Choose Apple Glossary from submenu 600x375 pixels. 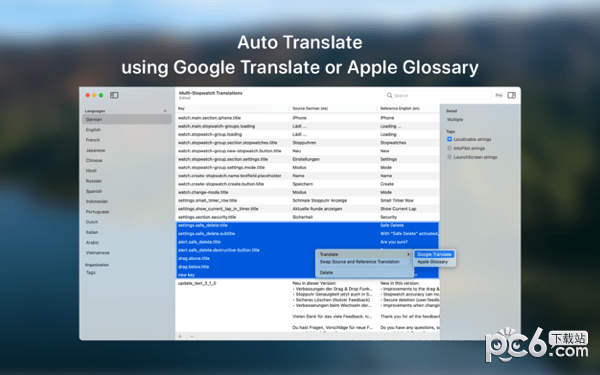point(434,262)
